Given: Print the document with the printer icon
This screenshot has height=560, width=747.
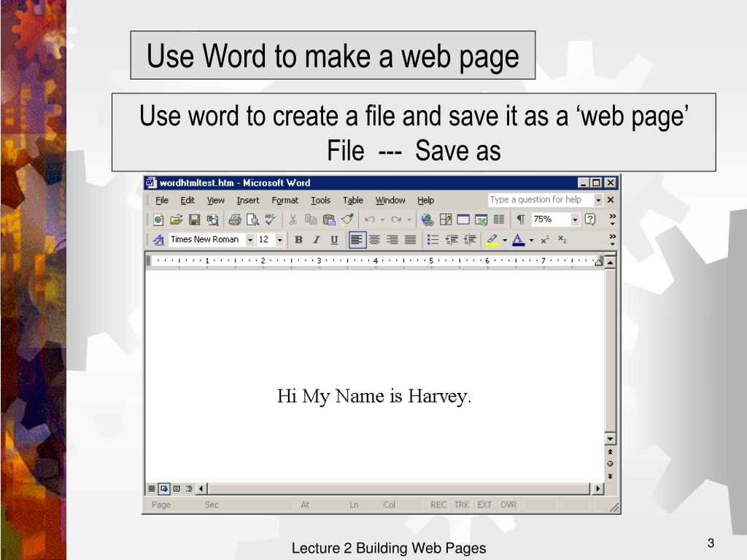Looking at the screenshot, I should (234, 219).
